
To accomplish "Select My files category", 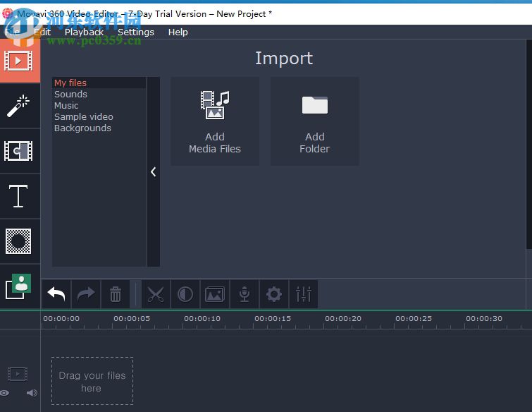I will tap(99, 83).
